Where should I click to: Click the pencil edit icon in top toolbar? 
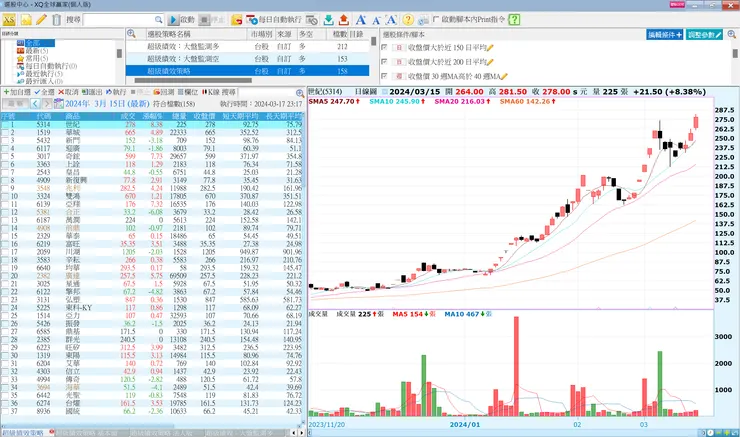42,20
